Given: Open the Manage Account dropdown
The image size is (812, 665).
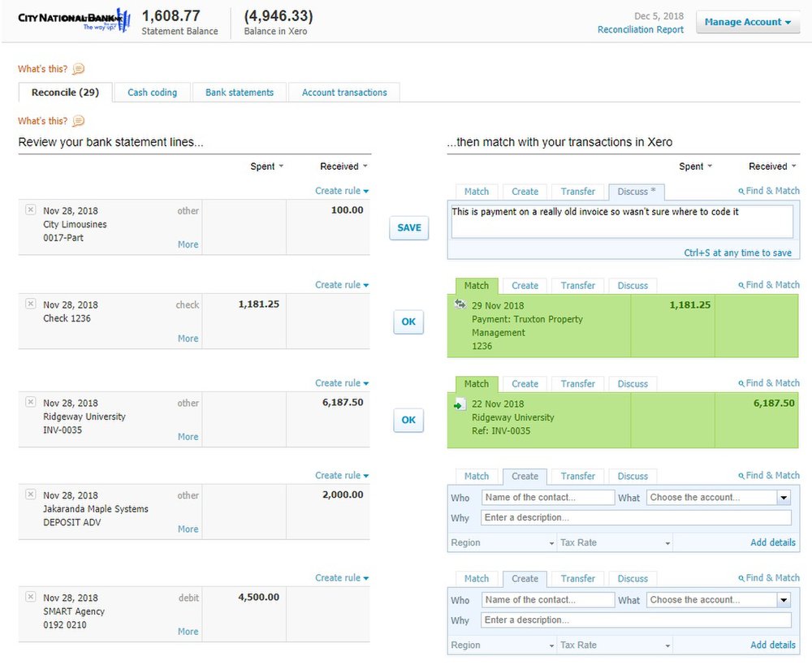Looking at the screenshot, I should click(x=746, y=22).
